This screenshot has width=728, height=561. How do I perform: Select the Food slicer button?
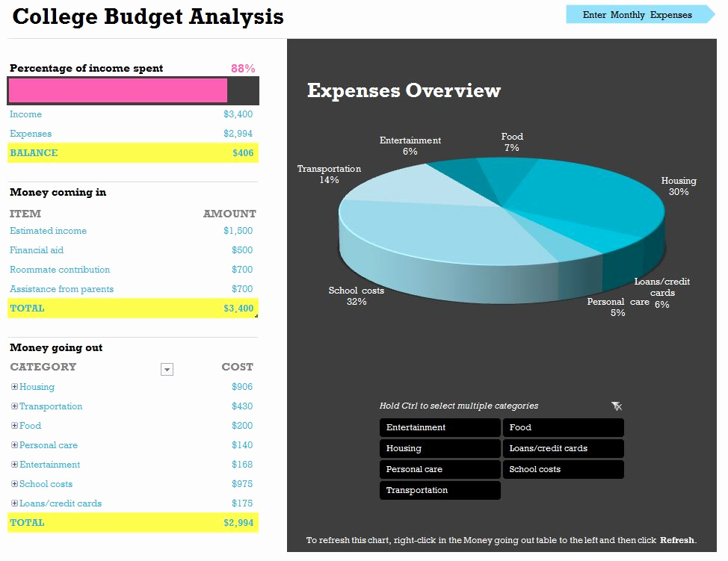click(563, 427)
